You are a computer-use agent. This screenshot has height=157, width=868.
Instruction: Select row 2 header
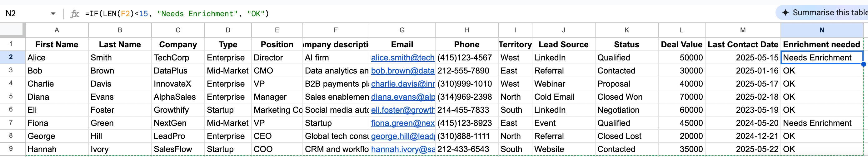coord(11,57)
